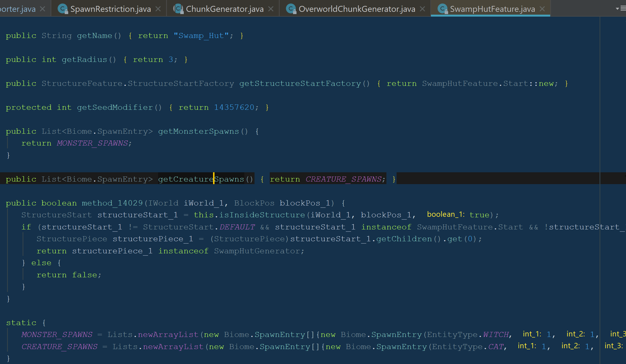Open the hidden tabs list dropdown
626x364 pixels.
pos(620,9)
